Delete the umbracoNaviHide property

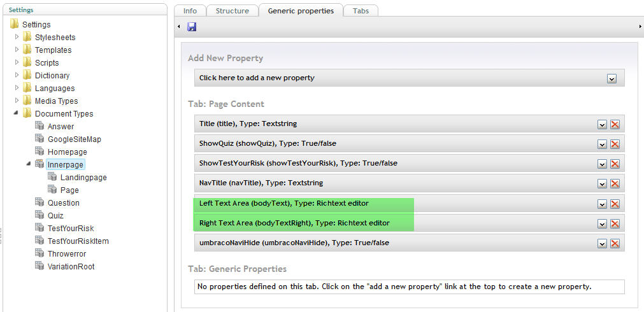click(615, 243)
